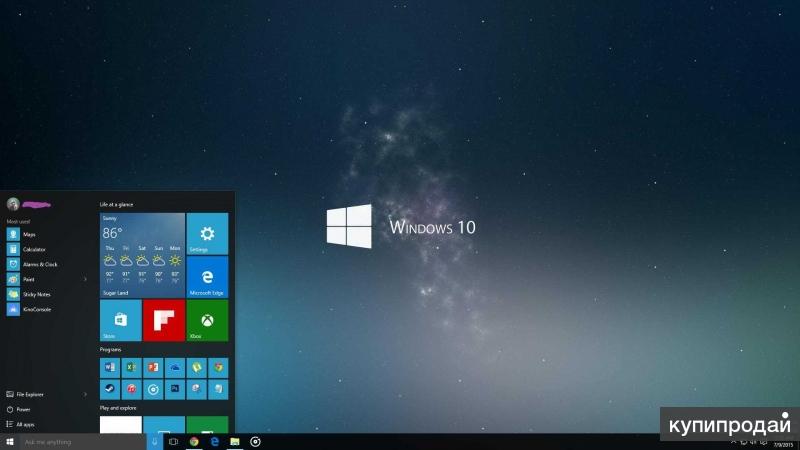Viewport: 800px width, 450px height.
Task: Launch PowerPoint from Programs tiles
Action: [x=153, y=367]
